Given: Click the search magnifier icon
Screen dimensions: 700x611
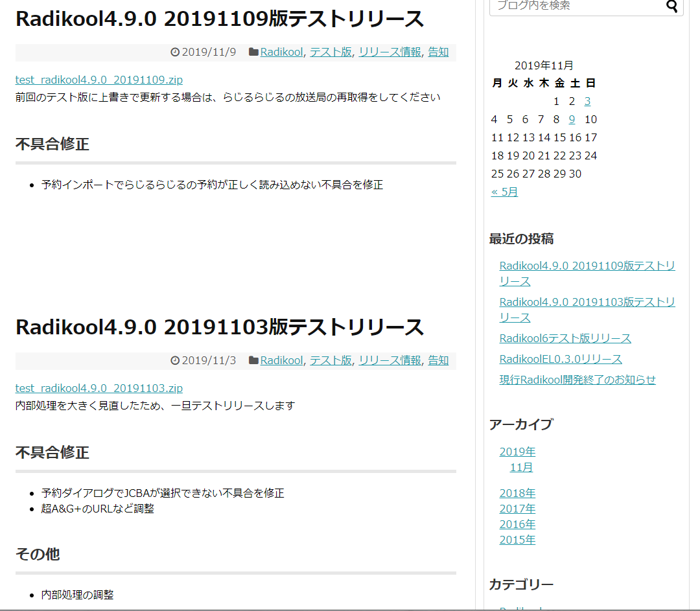Looking at the screenshot, I should [672, 6].
